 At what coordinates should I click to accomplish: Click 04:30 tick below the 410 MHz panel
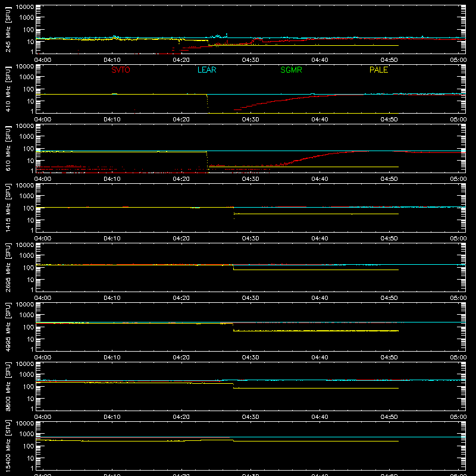[250, 120]
